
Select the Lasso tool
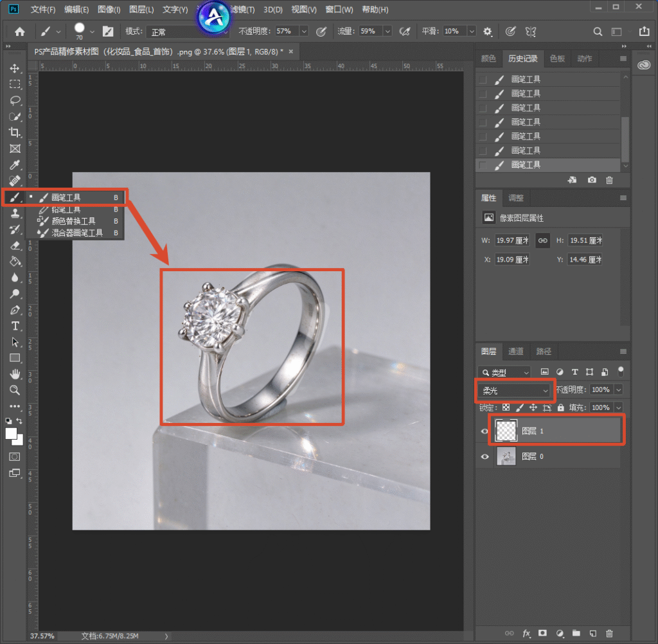(15, 100)
